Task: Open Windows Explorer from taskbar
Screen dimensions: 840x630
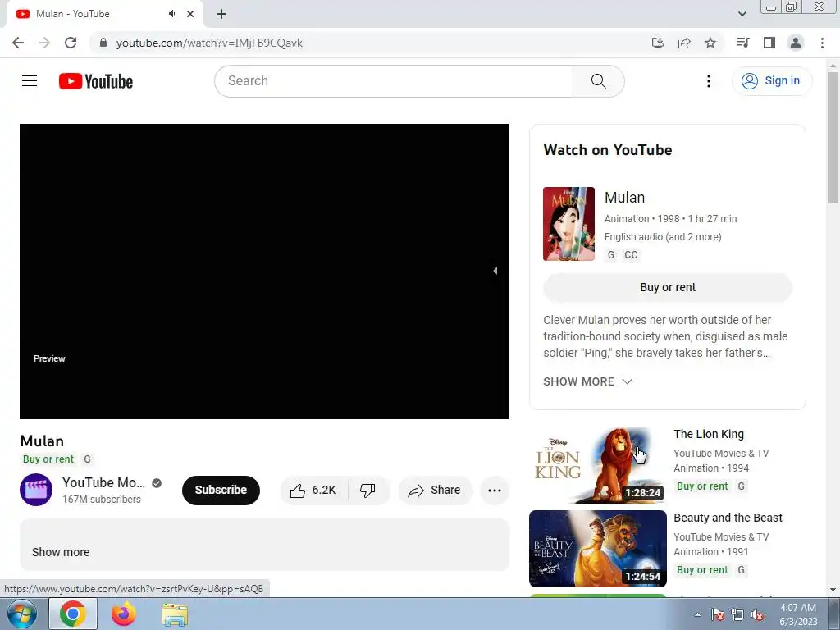Action: pos(175,614)
